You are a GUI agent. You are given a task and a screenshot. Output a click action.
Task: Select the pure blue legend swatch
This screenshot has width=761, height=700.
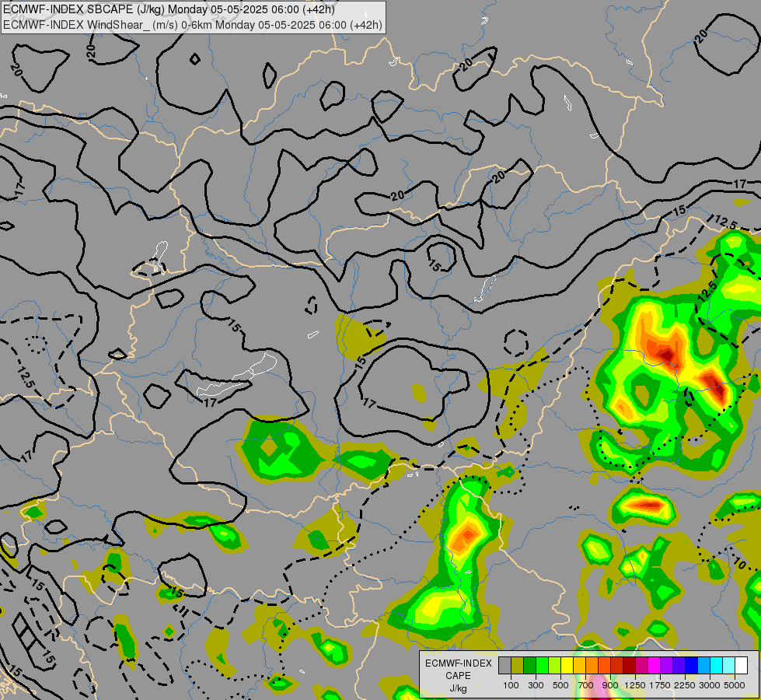[x=692, y=665]
